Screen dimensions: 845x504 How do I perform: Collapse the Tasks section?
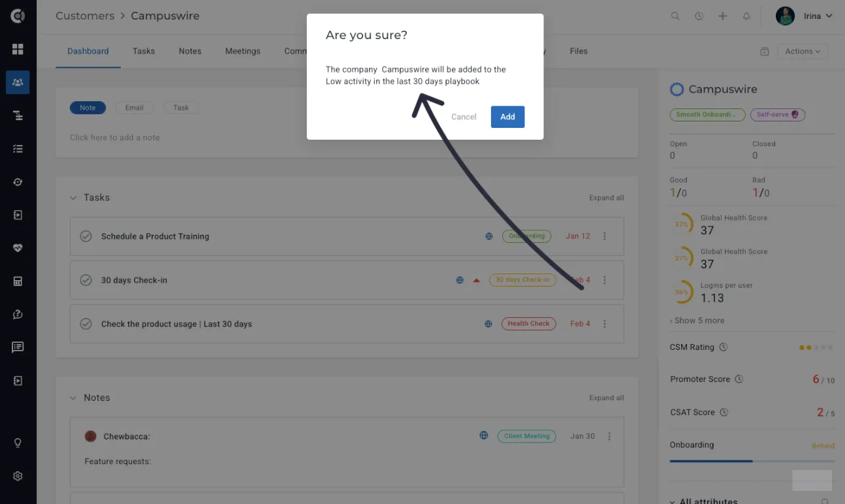coord(73,197)
